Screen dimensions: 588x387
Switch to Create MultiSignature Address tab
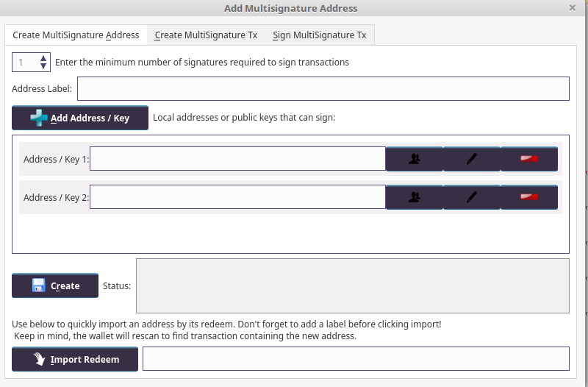pyautogui.click(x=76, y=35)
